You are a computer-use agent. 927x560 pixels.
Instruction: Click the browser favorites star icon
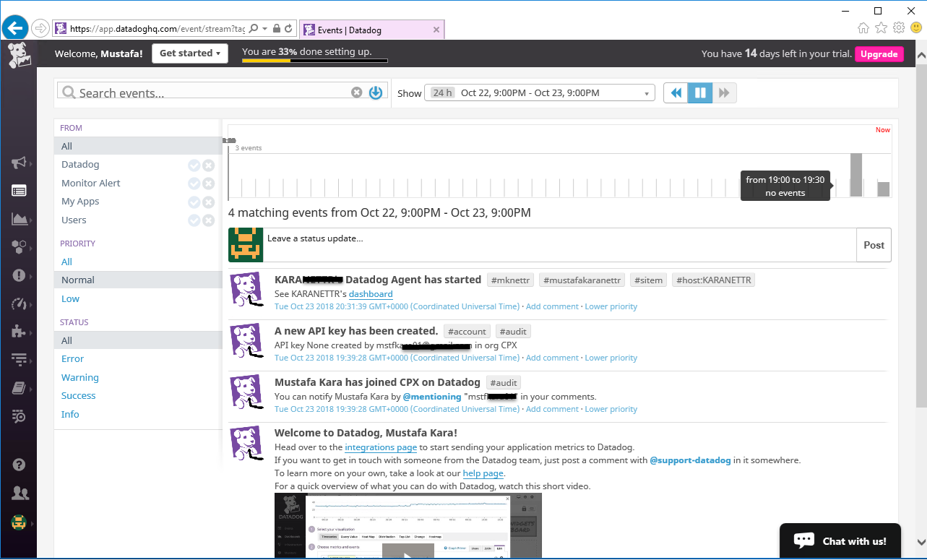[x=881, y=27]
